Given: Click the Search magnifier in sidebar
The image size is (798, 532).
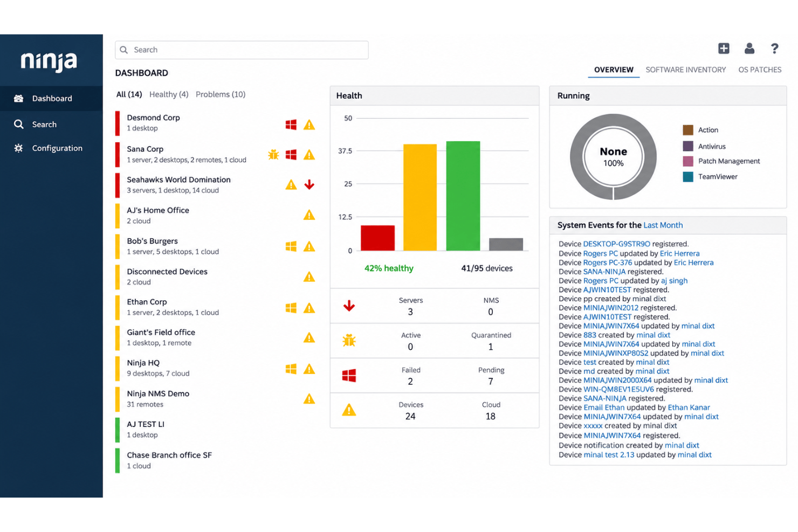Looking at the screenshot, I should click(19, 125).
